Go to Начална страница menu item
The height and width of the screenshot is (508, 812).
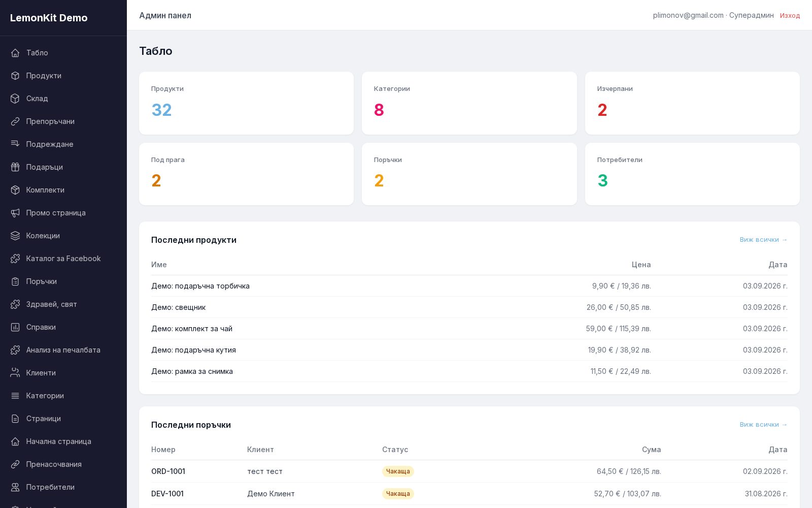63,441
